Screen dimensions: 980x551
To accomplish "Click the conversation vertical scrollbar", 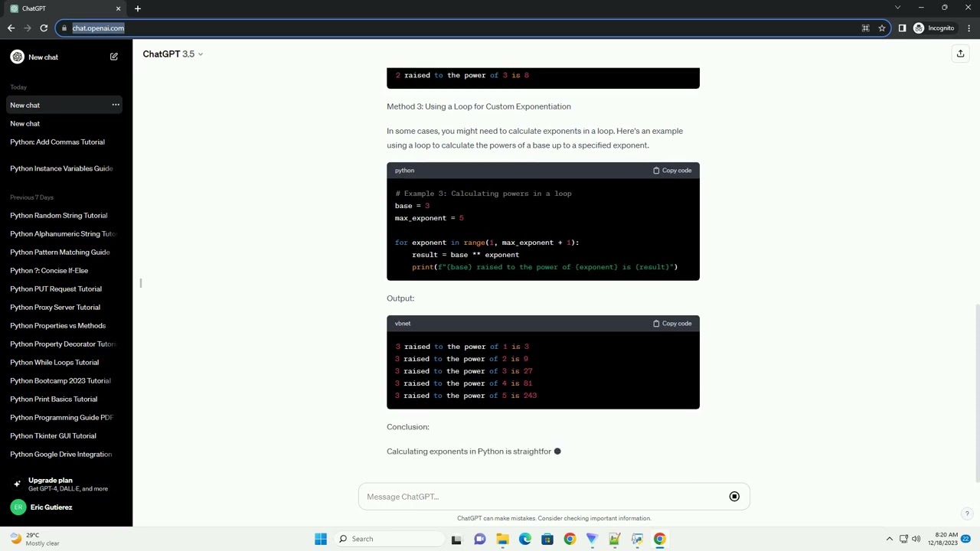I will click(977, 393).
